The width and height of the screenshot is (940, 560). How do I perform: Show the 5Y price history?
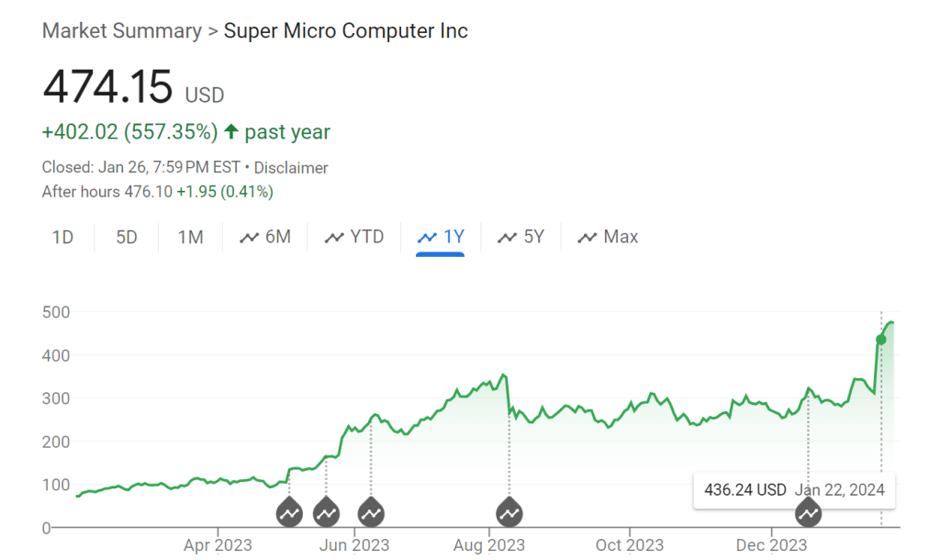pos(521,238)
